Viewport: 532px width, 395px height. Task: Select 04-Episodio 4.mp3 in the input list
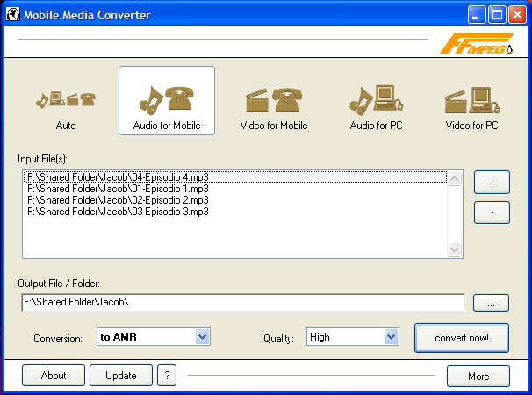point(235,177)
